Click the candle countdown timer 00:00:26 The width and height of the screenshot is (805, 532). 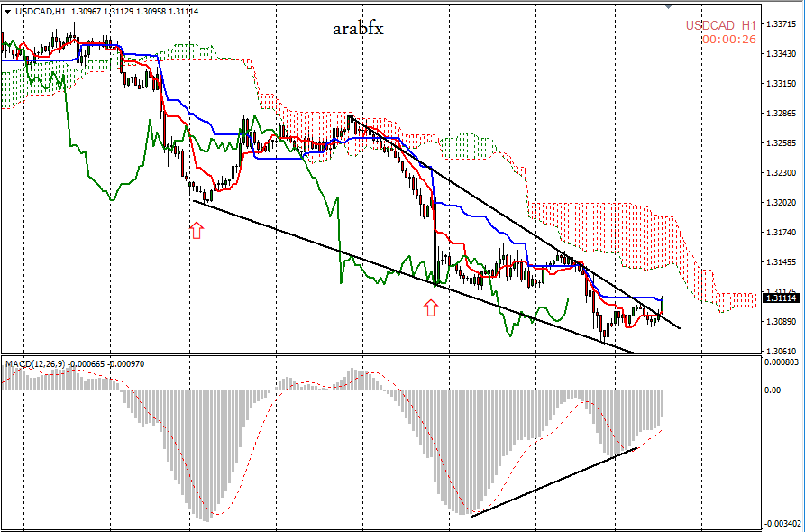click(x=729, y=39)
